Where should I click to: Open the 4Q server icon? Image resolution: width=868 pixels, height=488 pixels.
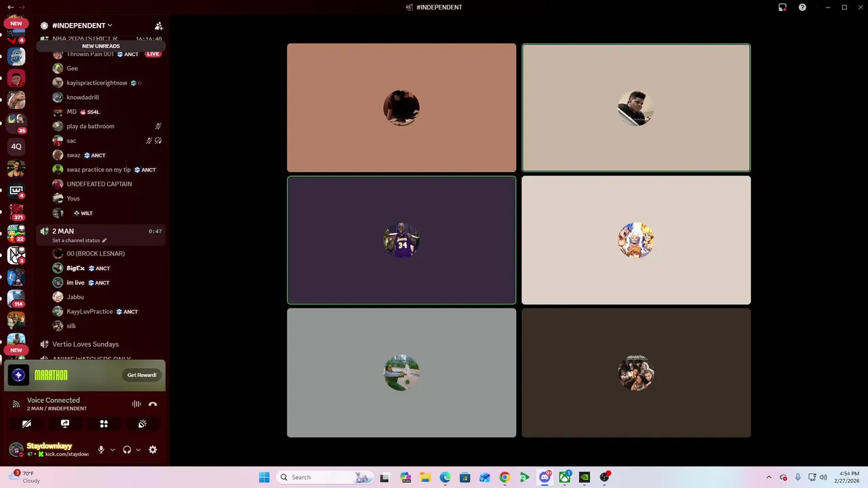coord(16,146)
